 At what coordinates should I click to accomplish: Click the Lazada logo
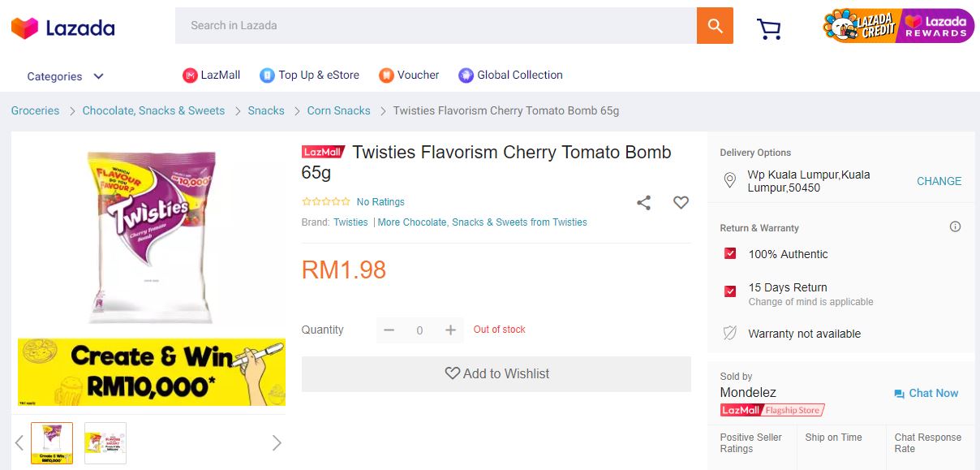[x=62, y=28]
